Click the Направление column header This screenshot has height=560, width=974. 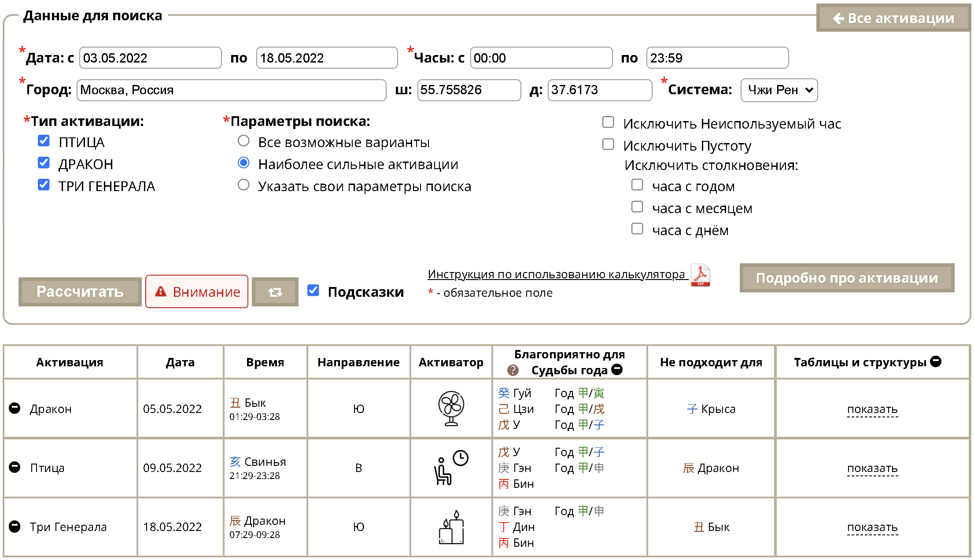tap(358, 362)
